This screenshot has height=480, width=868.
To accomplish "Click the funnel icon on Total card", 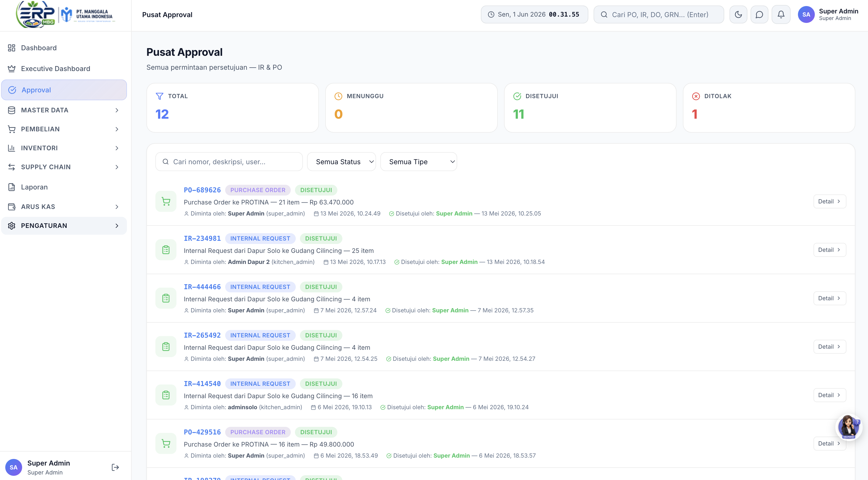I will 160,96.
